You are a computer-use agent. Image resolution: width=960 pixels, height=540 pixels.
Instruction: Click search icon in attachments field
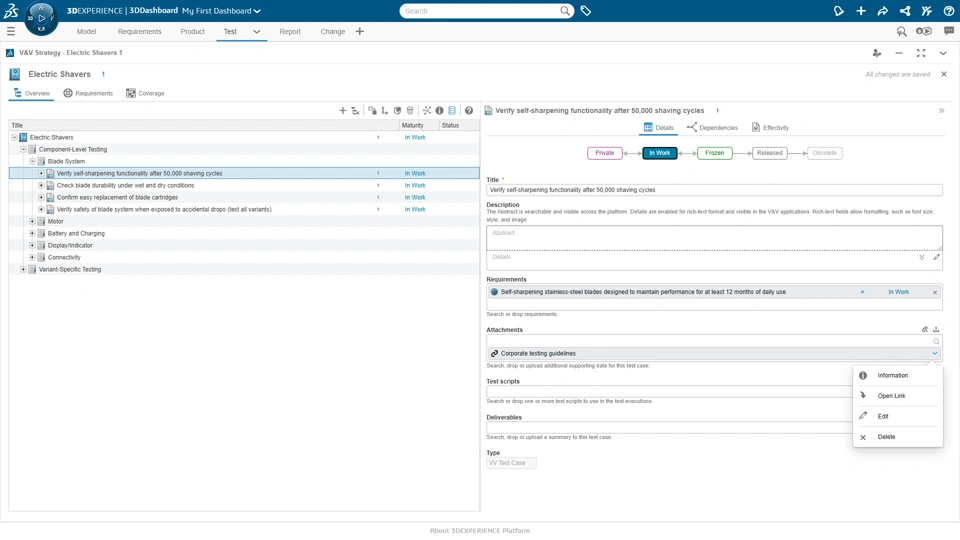tap(936, 342)
